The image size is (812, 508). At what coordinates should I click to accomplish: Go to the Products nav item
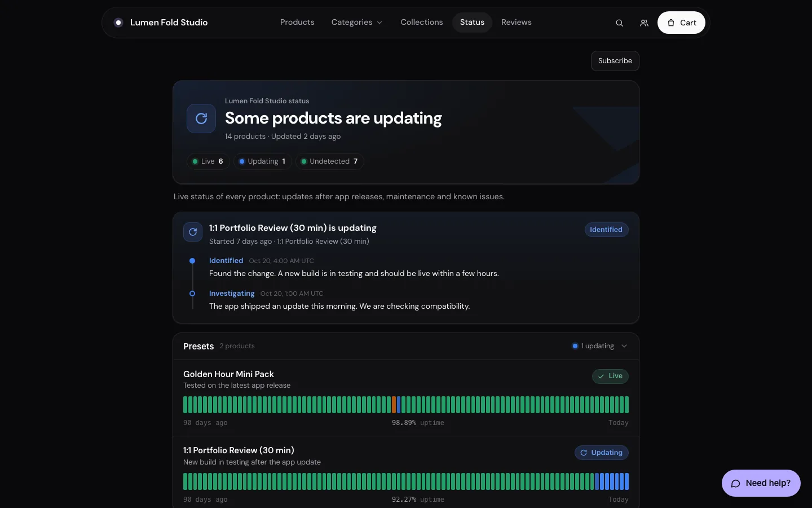point(297,23)
